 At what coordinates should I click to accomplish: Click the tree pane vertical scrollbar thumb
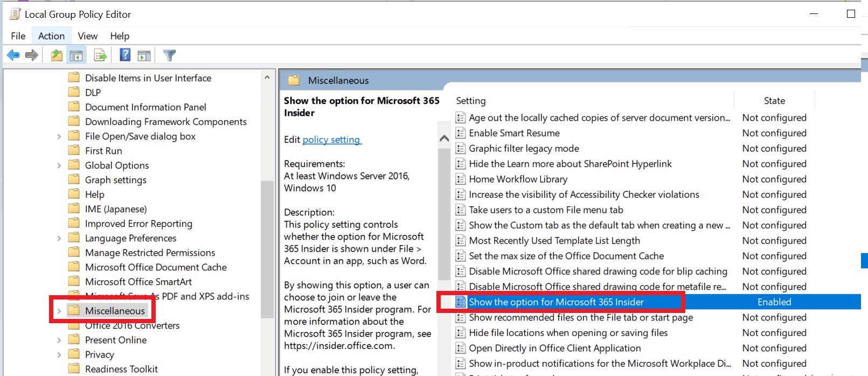pos(267,249)
